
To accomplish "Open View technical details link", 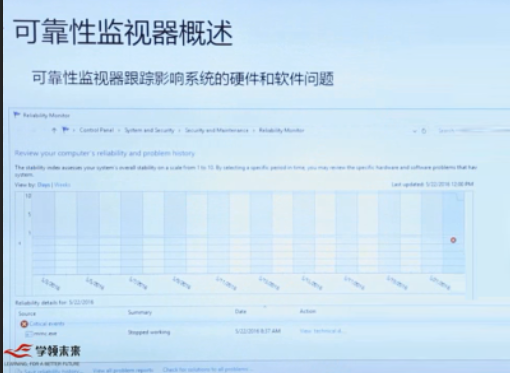I will 322,331.
